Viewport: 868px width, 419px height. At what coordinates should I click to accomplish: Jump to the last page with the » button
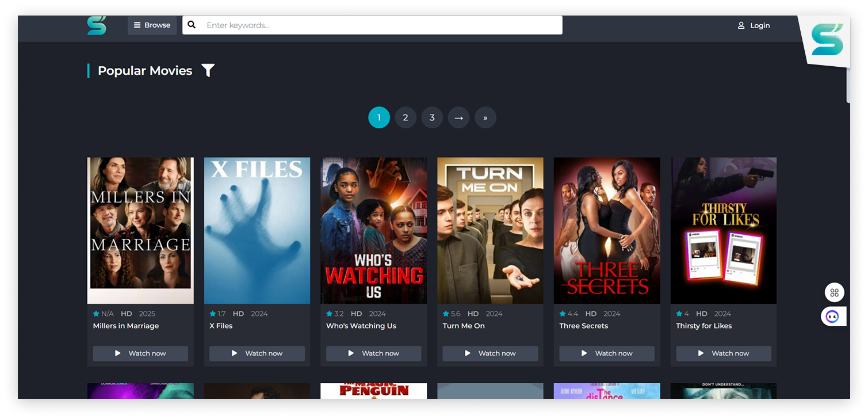tap(485, 117)
